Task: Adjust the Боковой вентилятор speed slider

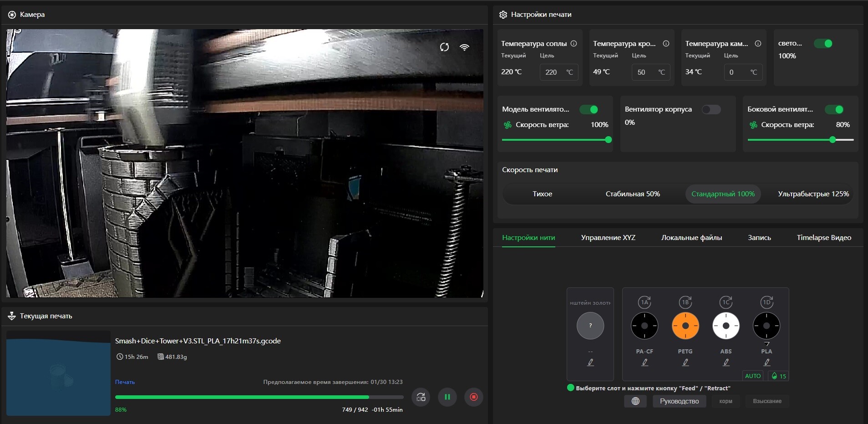Action: (832, 140)
